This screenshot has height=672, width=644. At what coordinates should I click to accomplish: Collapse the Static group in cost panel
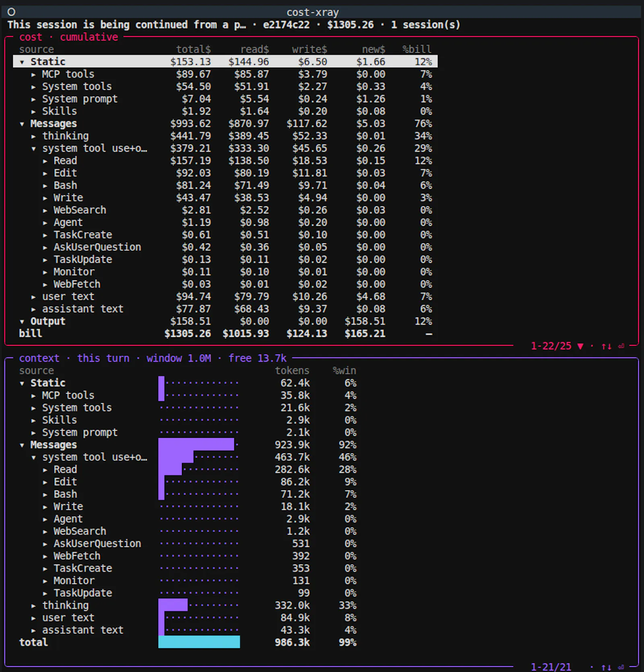(22, 62)
